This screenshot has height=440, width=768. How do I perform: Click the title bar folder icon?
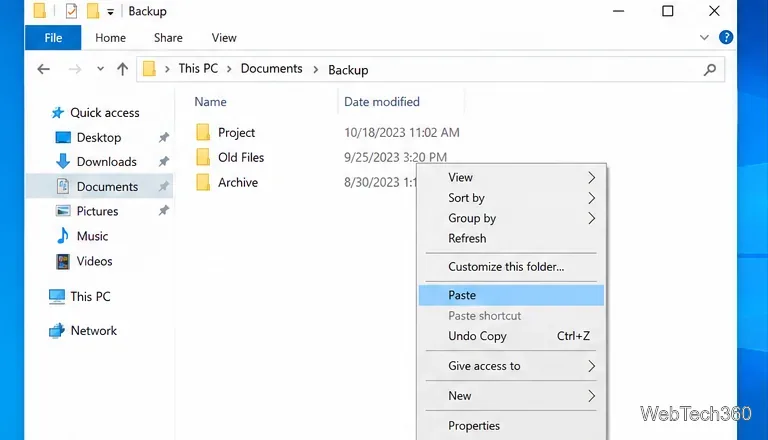(40, 11)
